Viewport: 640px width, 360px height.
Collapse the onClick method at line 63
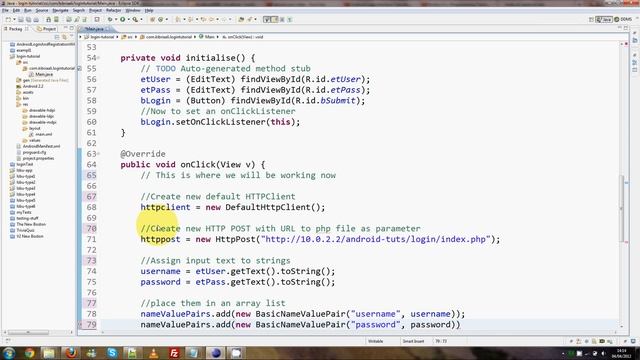click(98, 154)
